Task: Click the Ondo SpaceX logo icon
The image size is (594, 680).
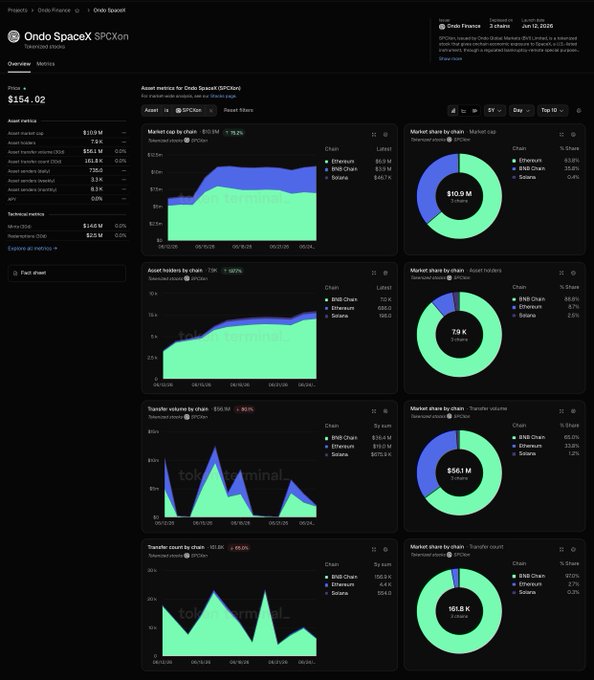Action: 14,36
